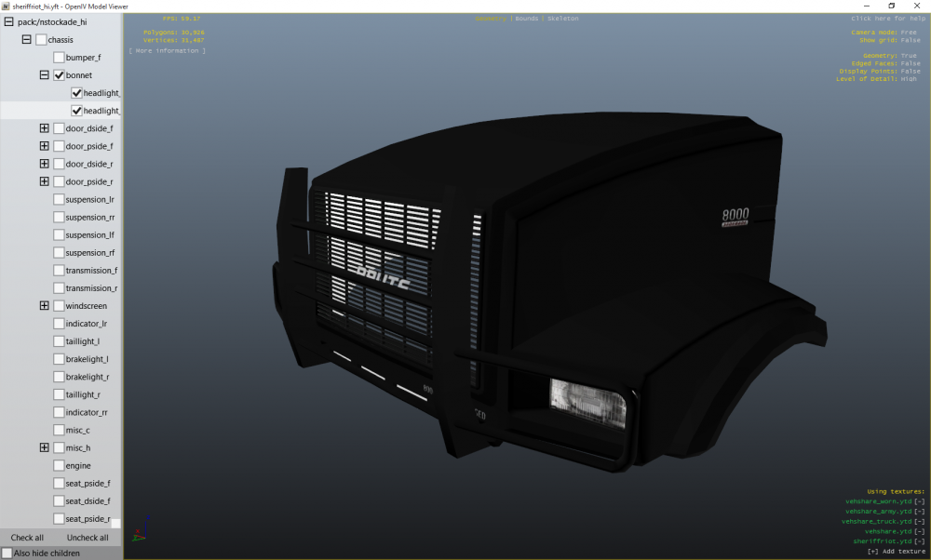Minimize the OpenIV Model Viewer window
Screen dimensions: 931x560
click(866, 6)
